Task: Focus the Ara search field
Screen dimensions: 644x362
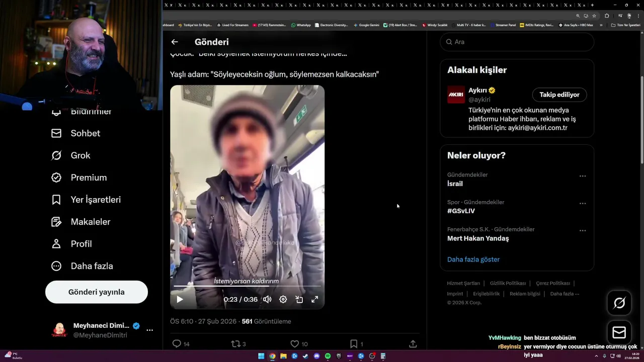Action: pos(517,42)
